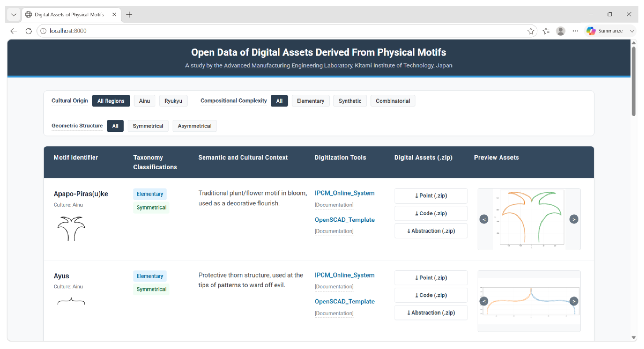Click the Ayus motif line drawing
Viewport: 644px width, 349px height.
[71, 301]
